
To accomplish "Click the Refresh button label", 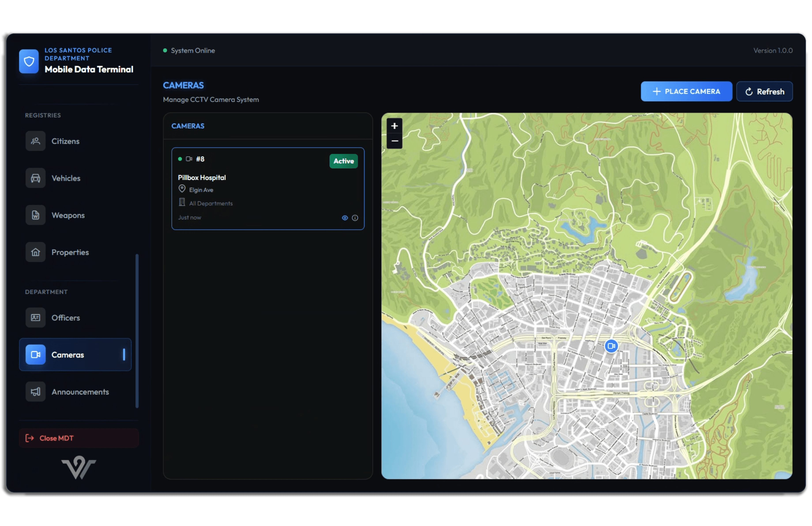I will pos(770,91).
